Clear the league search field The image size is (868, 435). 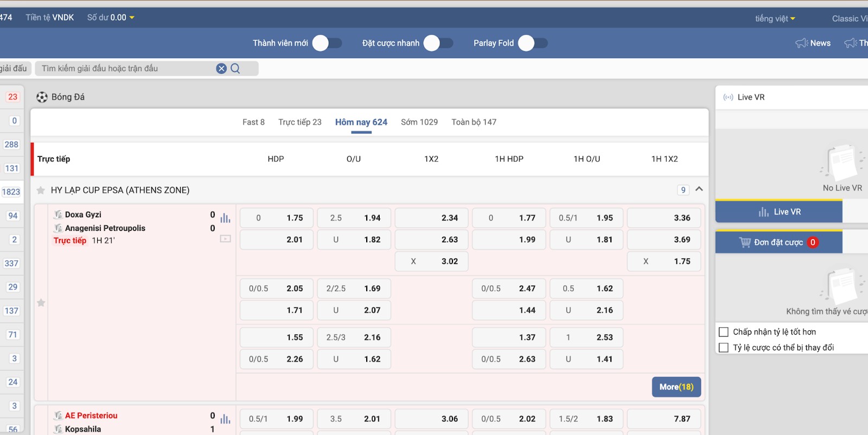221,68
